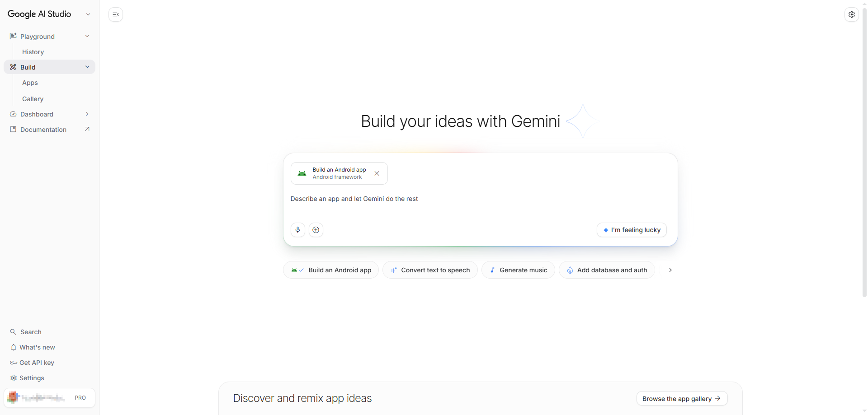Click the sparkle icon on I'm feeling lucky
This screenshot has height=415, width=868.
(606, 230)
